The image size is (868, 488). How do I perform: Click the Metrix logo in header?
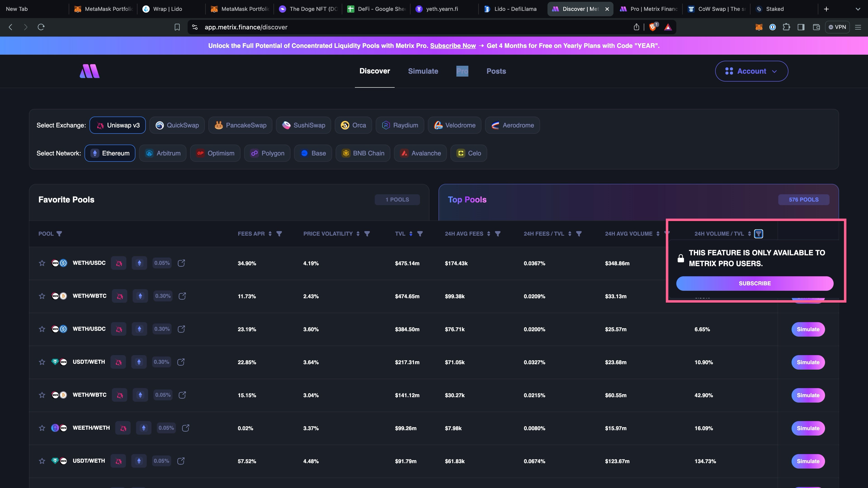click(x=90, y=71)
